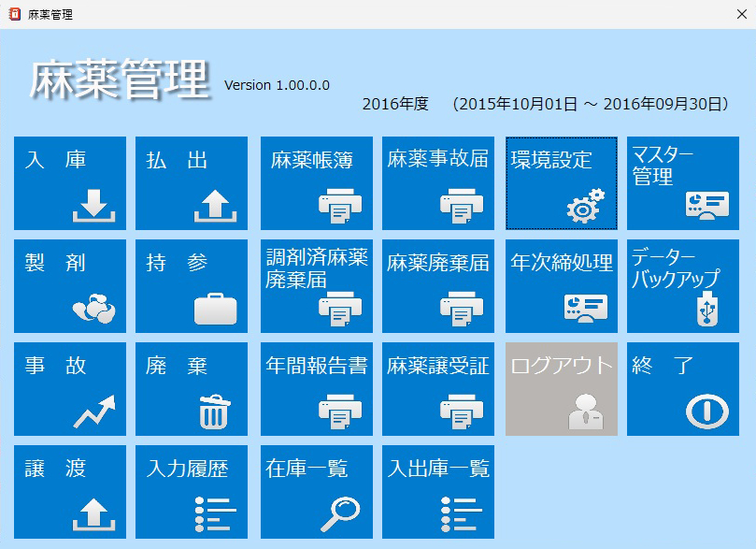
Task: Open the 廃棄 trash can tile
Action: [x=192, y=389]
